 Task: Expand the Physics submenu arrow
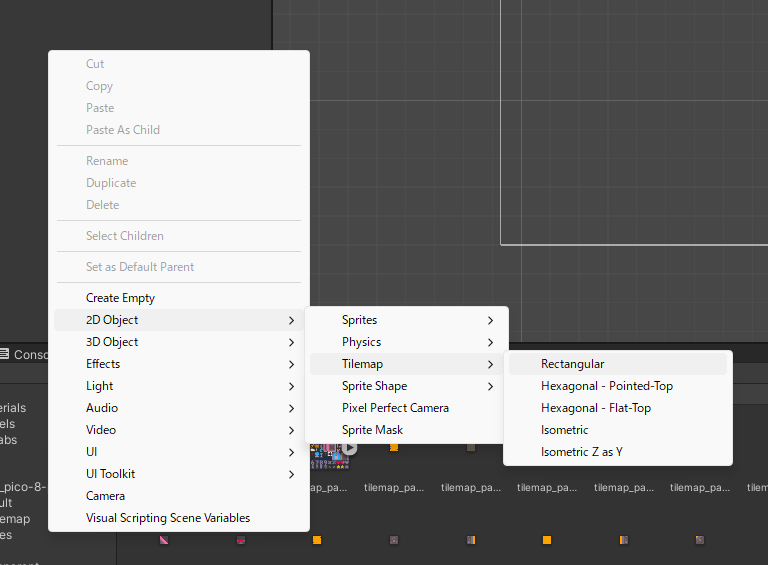(x=490, y=342)
